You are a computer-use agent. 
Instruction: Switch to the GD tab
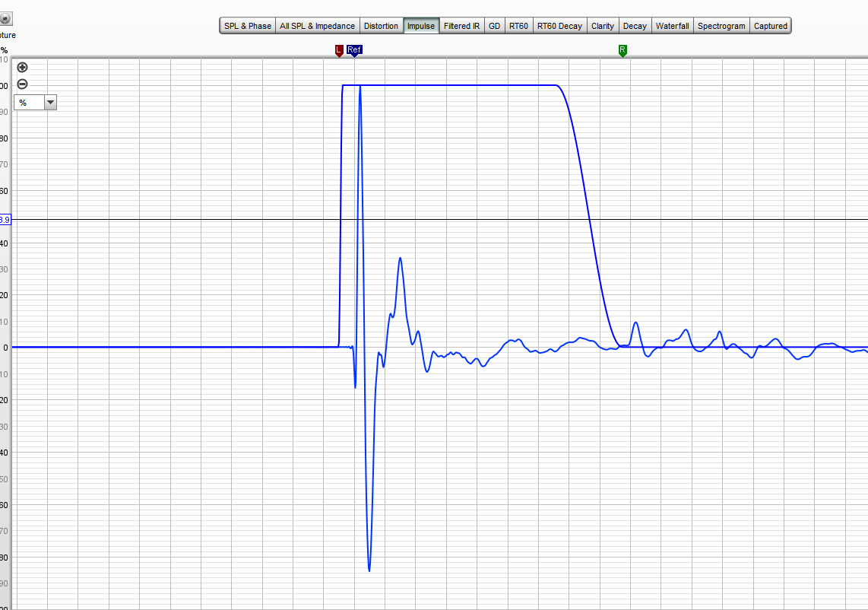494,26
